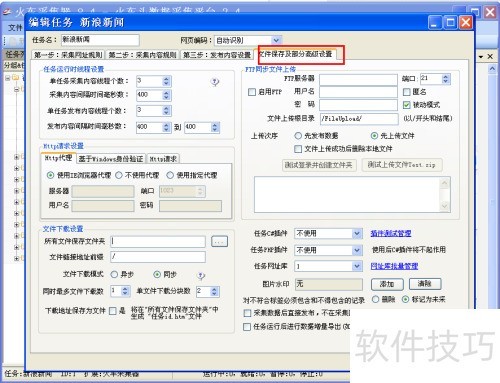The image size is (500, 383).
Task: Switch to 第二步：采集内容规则 tab
Action: 143,55
